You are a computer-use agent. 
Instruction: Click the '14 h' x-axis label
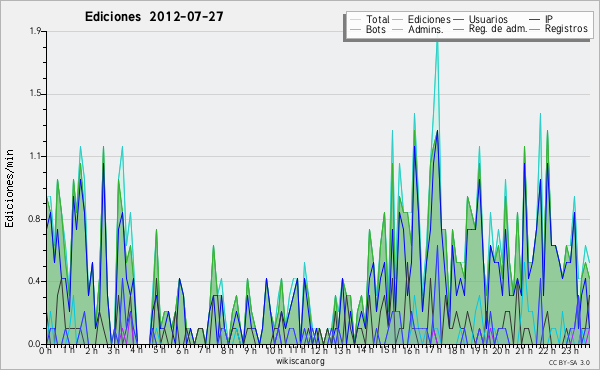tap(365, 350)
